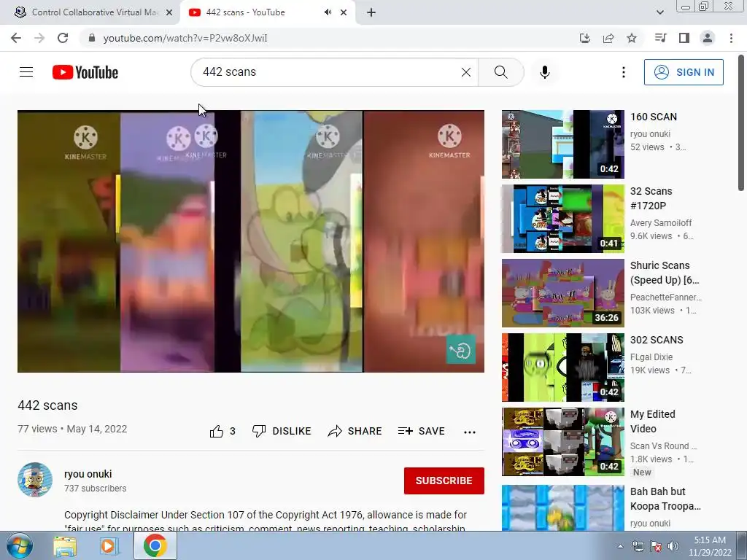This screenshot has width=747, height=560.
Task: Reload the current page
Action: point(63,38)
